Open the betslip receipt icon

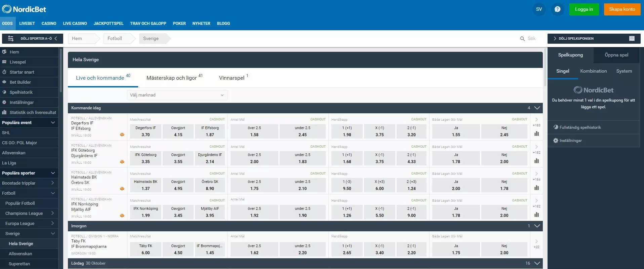[632, 39]
